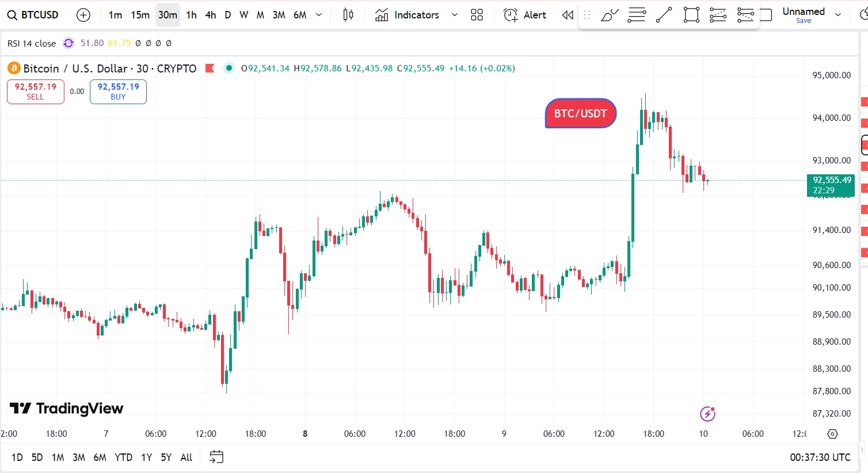Image resolution: width=868 pixels, height=473 pixels.
Task: Click the refresh icon on the RSI row
Action: tap(68, 43)
